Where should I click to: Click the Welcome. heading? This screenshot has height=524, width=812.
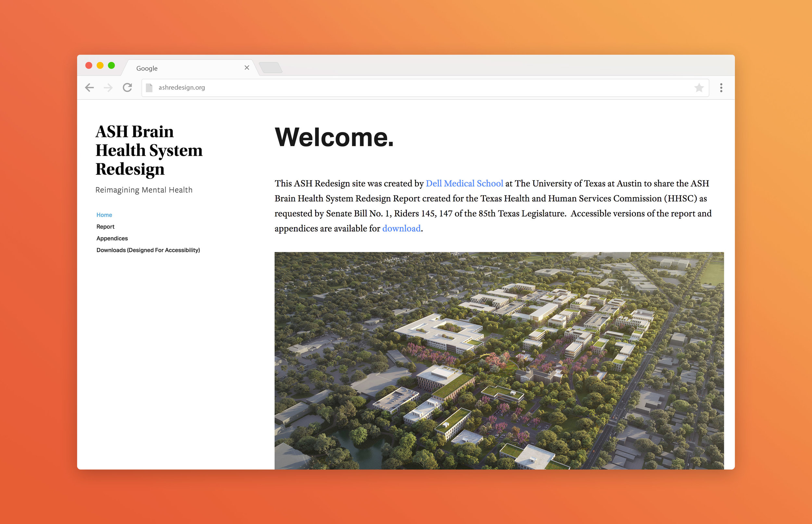[x=334, y=137]
